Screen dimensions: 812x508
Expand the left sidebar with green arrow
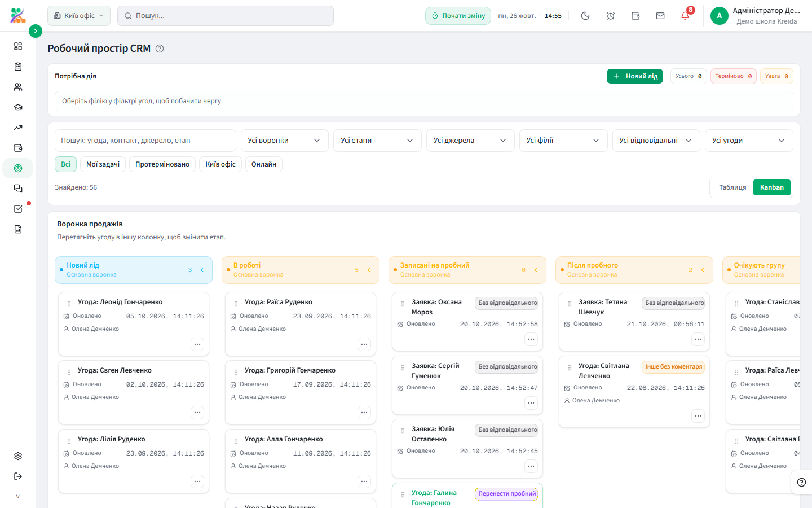coord(36,31)
